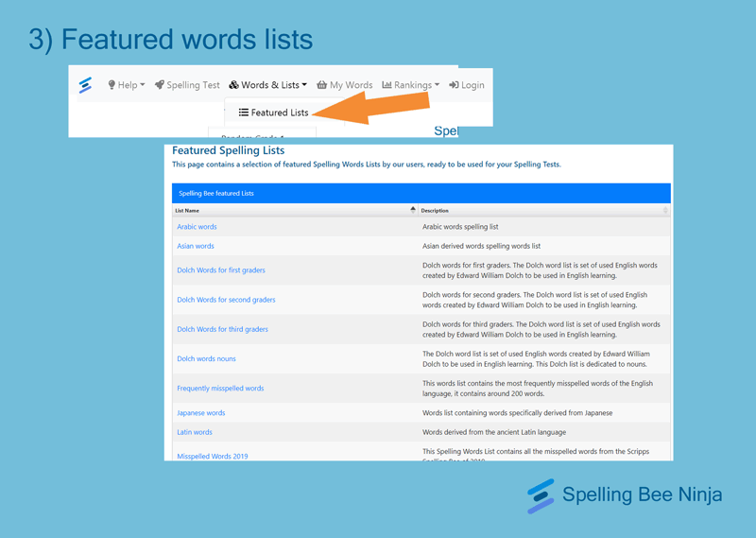Open the Rankings dropdown
756x538 pixels.
[411, 85]
